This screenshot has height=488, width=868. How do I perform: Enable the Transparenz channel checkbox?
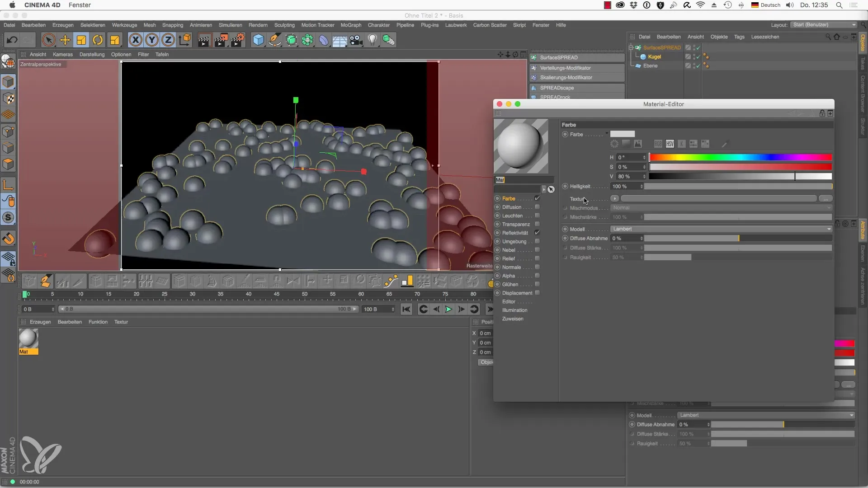537,224
